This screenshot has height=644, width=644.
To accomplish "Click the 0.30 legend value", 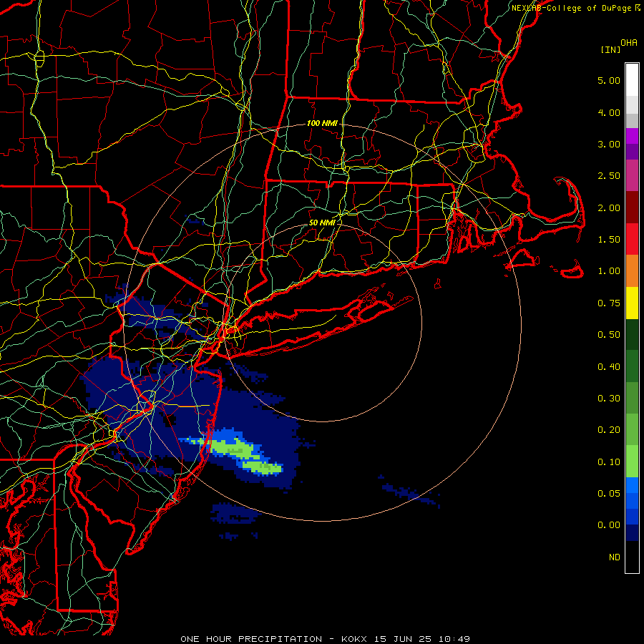I will click(x=609, y=399).
